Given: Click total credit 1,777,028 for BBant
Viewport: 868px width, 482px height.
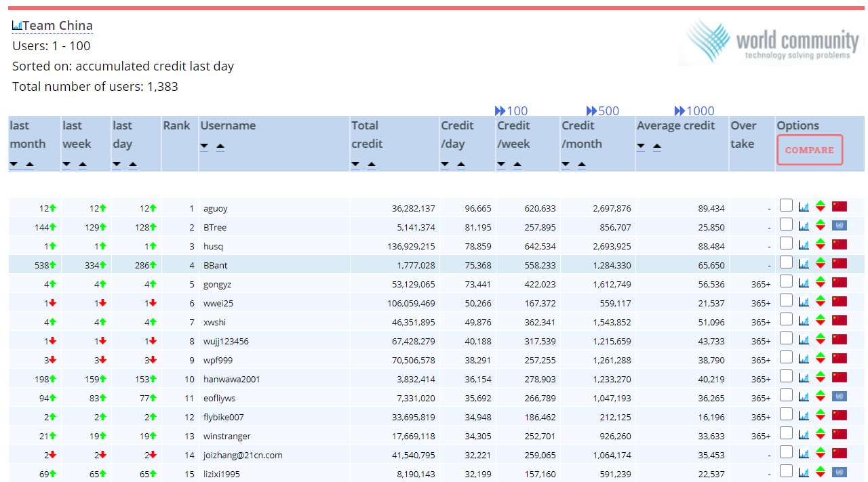Looking at the screenshot, I should tap(414, 265).
